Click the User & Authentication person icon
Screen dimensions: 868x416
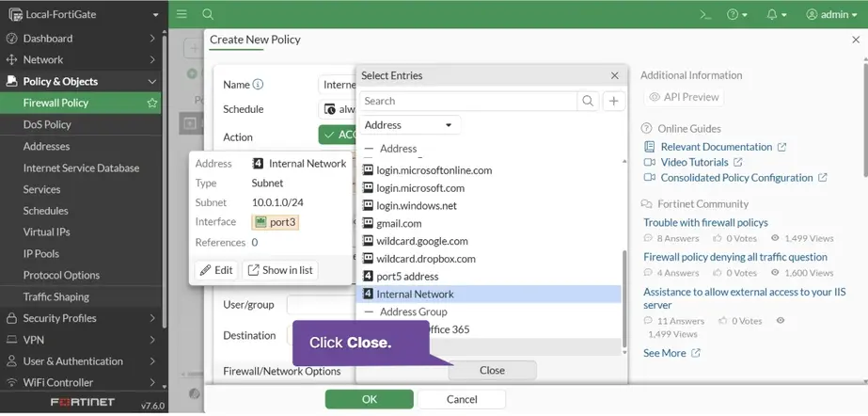coord(11,361)
